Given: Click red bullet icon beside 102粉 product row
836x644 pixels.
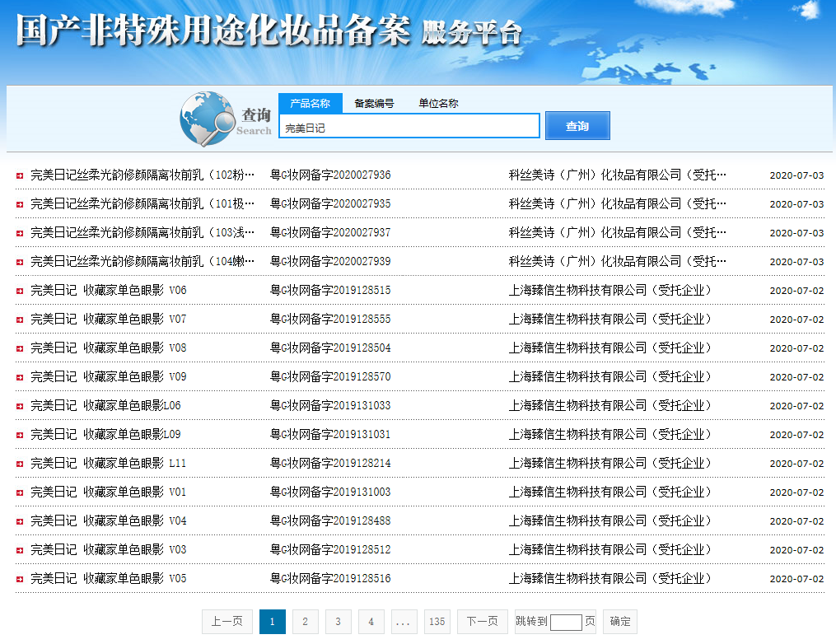Looking at the screenshot, I should (x=20, y=176).
